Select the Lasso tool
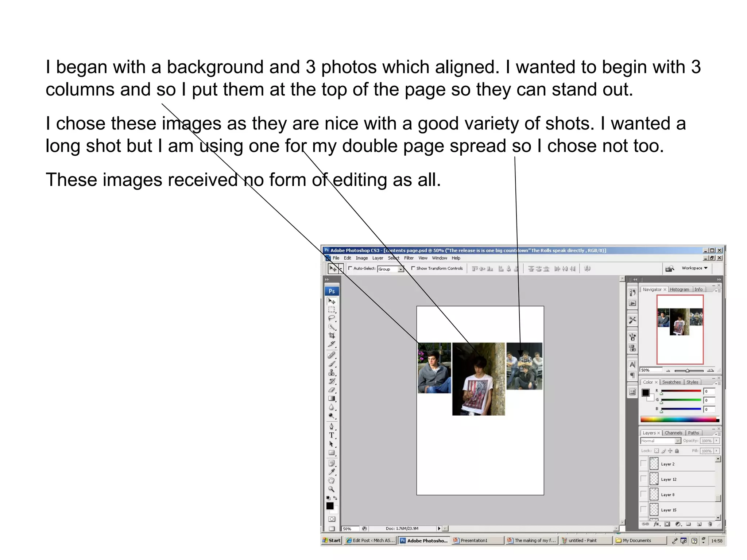 click(332, 318)
